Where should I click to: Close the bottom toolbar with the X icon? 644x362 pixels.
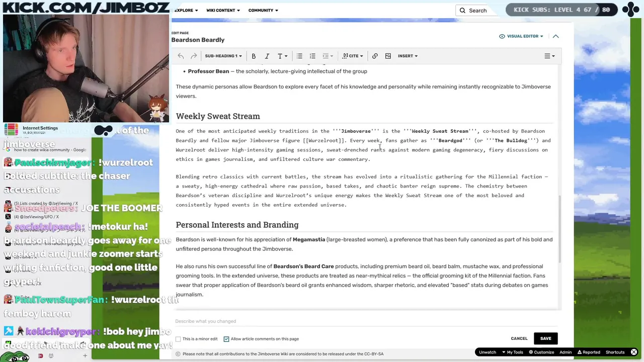click(x=634, y=352)
